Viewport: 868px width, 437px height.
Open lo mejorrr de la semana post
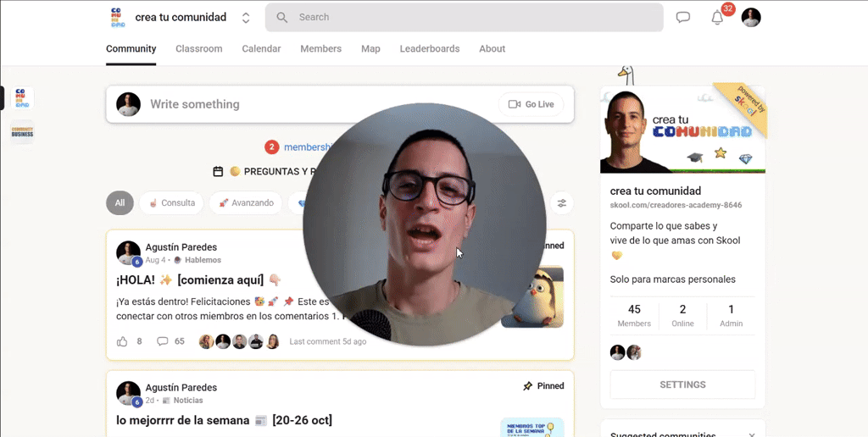(224, 420)
